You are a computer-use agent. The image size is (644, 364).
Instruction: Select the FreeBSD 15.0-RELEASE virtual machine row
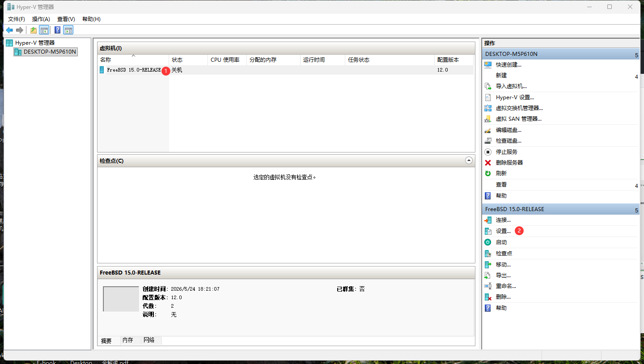point(285,70)
